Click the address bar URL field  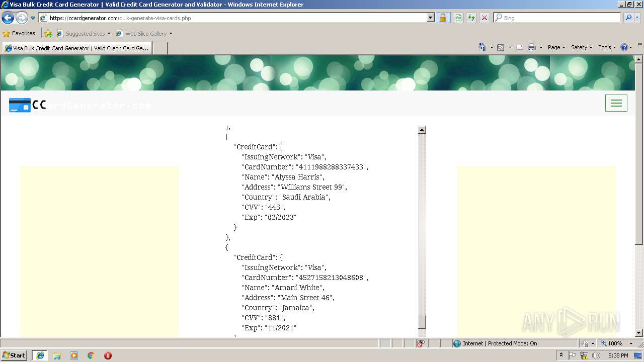coord(233,18)
